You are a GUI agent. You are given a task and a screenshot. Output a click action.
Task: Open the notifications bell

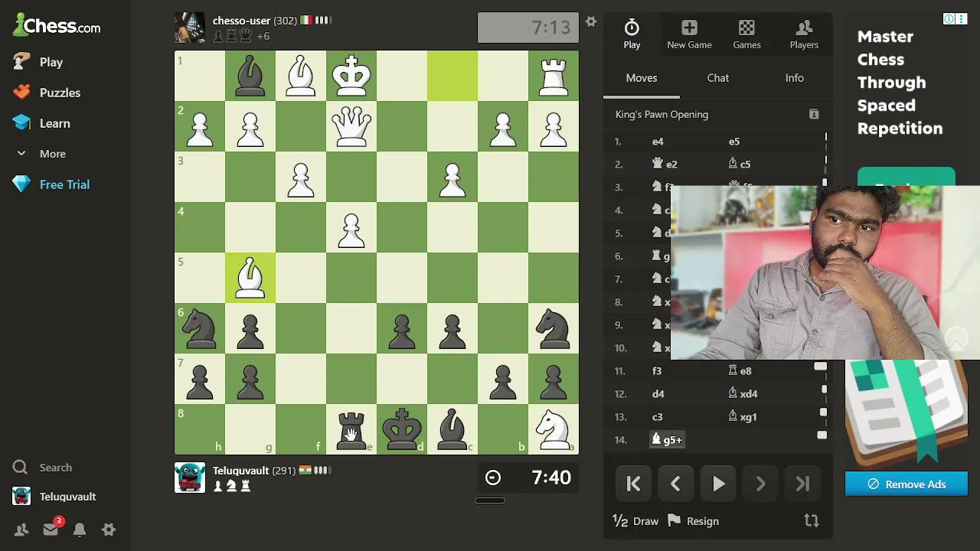click(x=80, y=530)
